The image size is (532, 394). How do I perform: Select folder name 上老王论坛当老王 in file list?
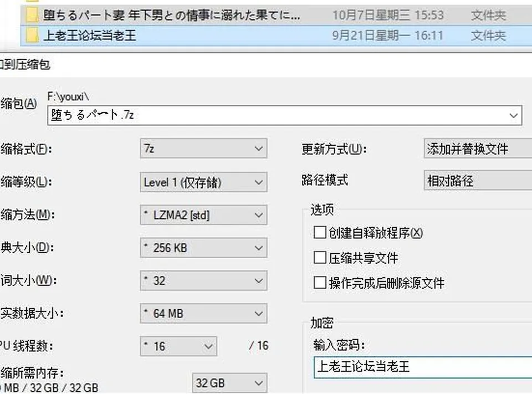click(x=90, y=35)
